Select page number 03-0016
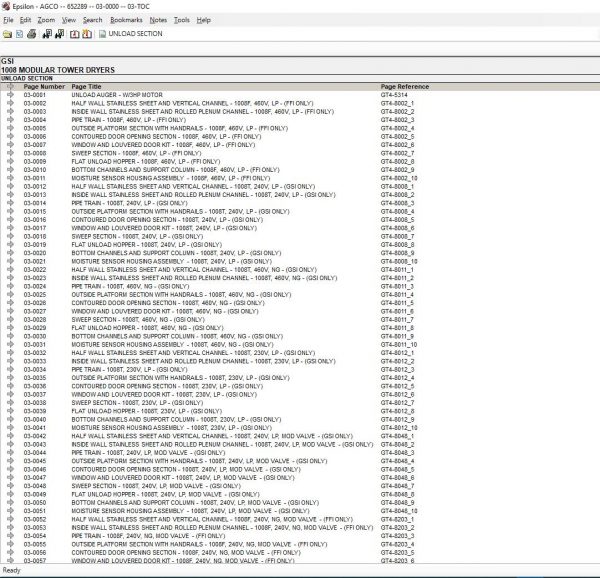Image resolution: width=600 pixels, height=578 pixels. (x=34, y=220)
